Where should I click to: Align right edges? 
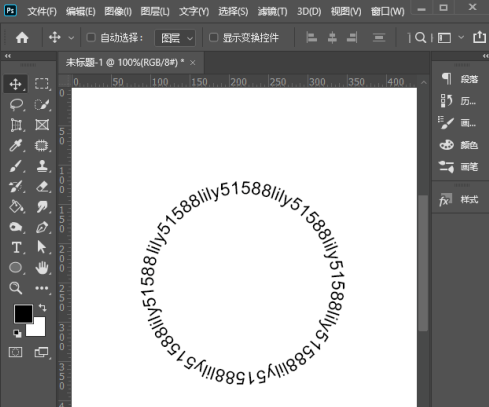(352, 38)
